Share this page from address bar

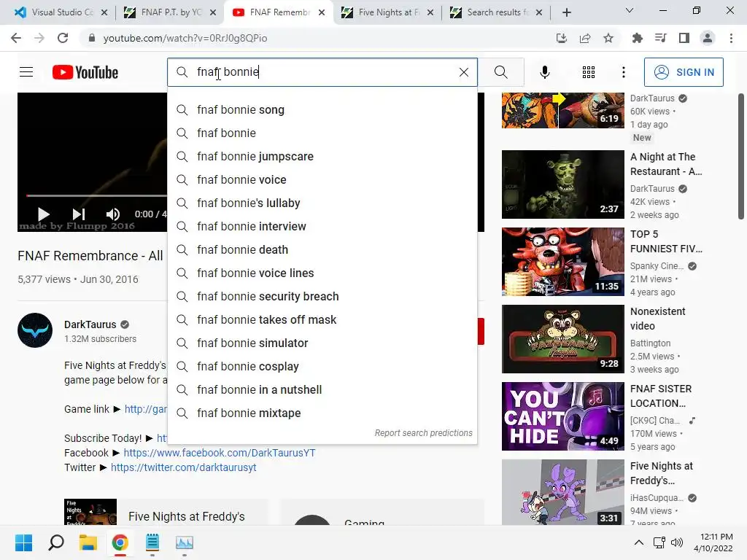tap(585, 38)
